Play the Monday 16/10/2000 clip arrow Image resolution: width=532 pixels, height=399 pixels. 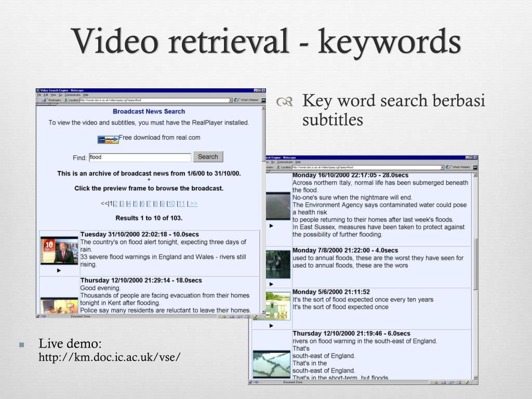[x=271, y=225]
